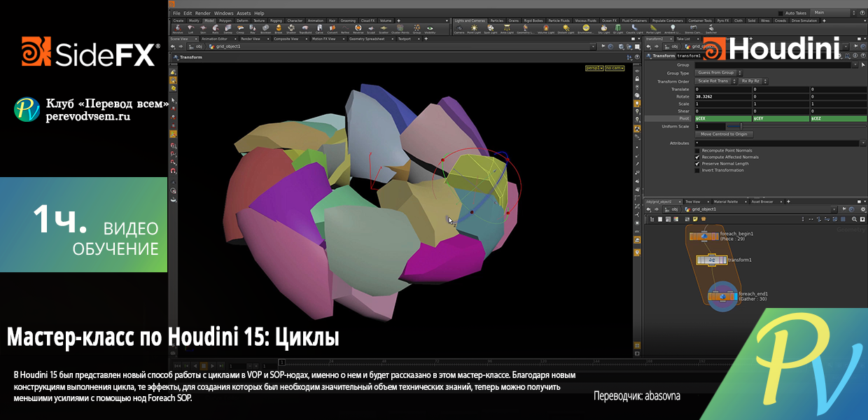Select the Skin shelf tool
868x420 pixels.
click(x=203, y=28)
